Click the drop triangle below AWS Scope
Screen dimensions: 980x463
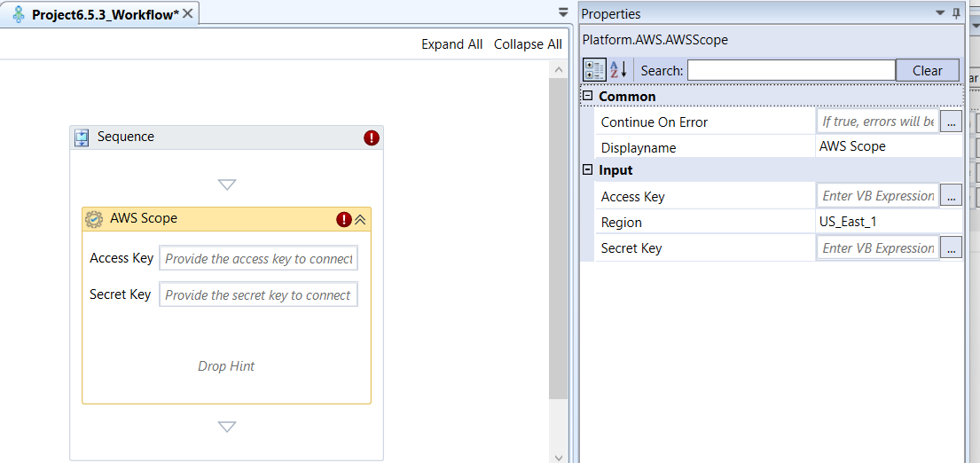227,427
